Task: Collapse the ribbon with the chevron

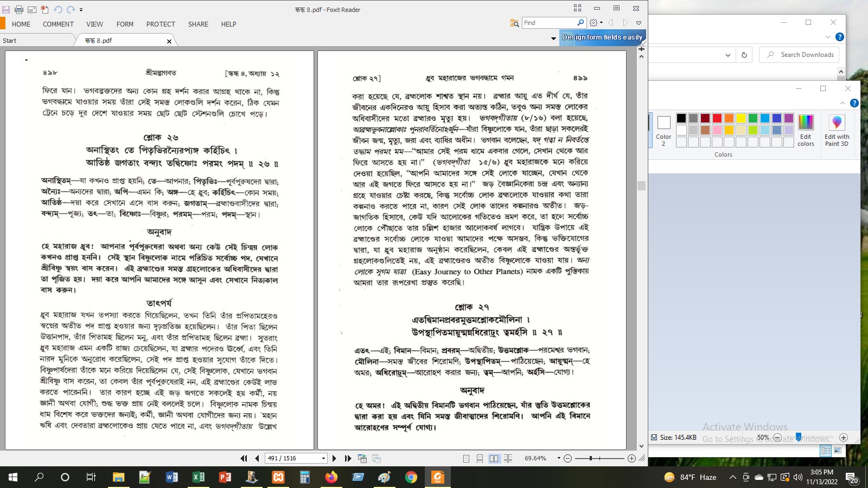Action: point(639,23)
